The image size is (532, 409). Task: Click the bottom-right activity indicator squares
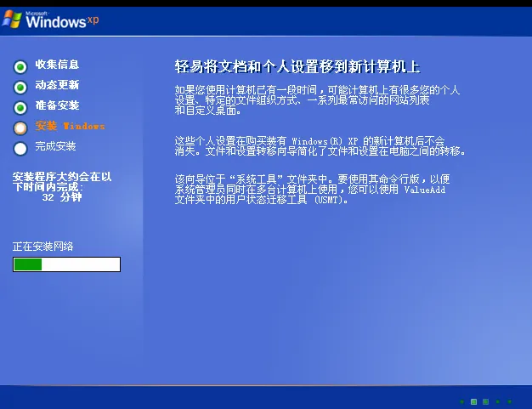pos(485,401)
